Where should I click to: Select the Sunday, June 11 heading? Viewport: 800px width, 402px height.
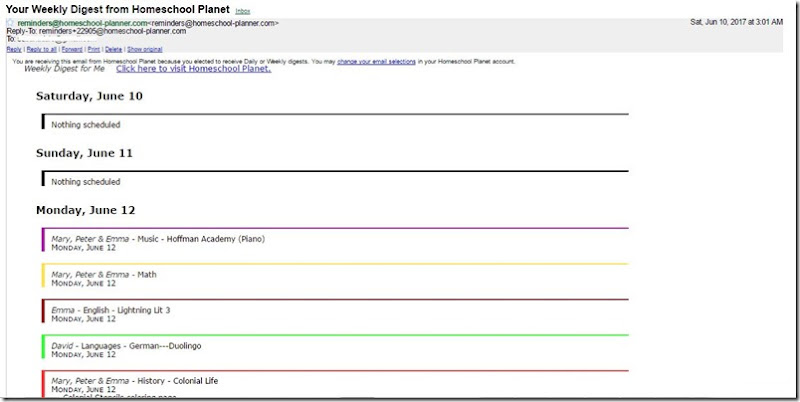[x=84, y=153]
